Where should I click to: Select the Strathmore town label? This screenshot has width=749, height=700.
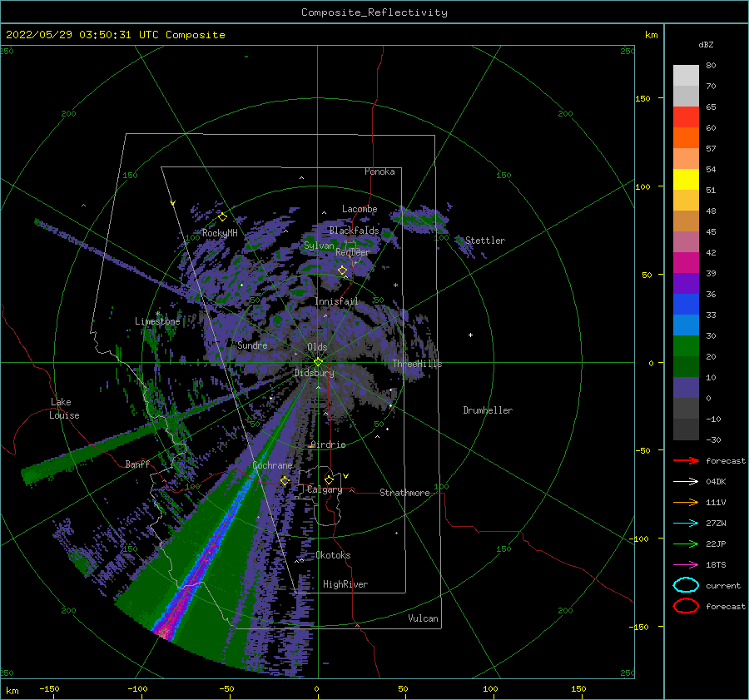(x=404, y=493)
